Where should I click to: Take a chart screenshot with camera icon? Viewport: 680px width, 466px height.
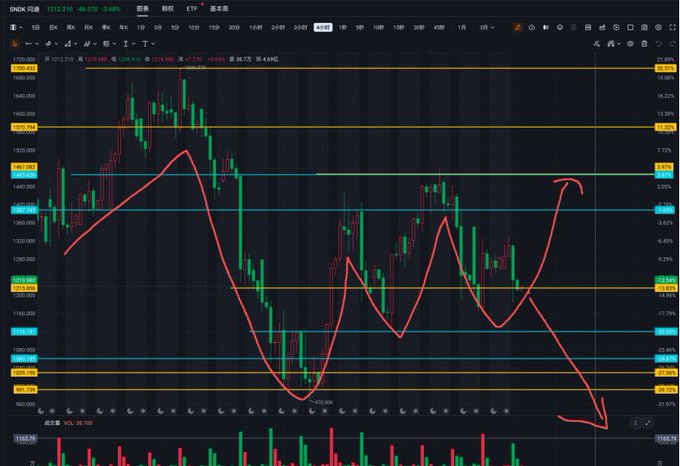click(x=644, y=27)
